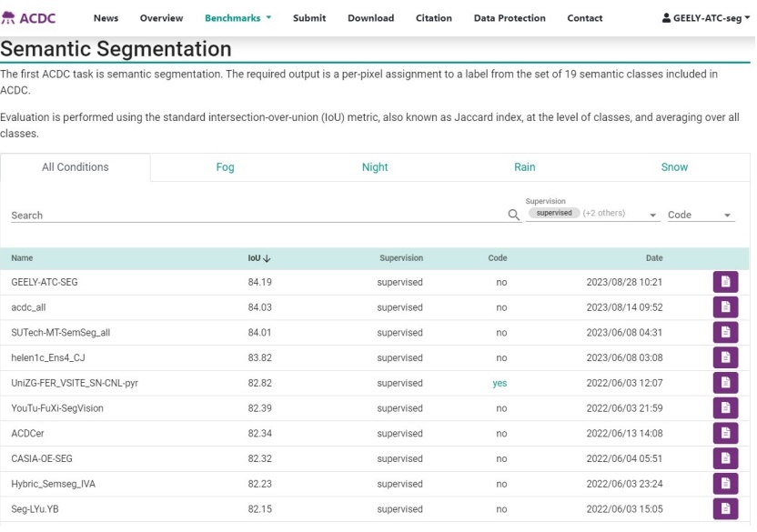This screenshot has width=757, height=532.
Task: Open the Data Protection page
Action: click(510, 18)
